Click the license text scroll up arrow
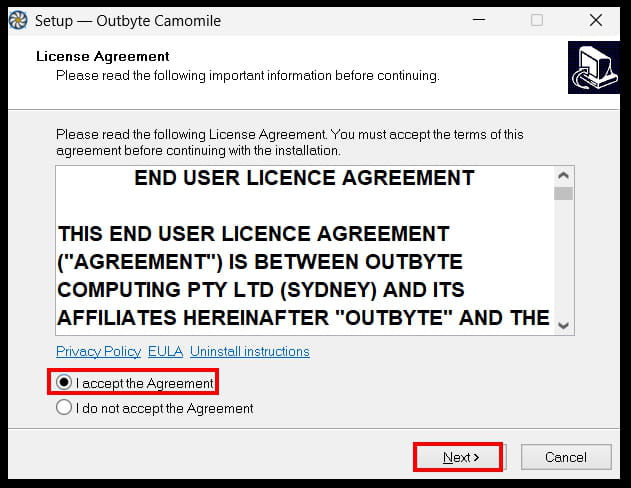 pyautogui.click(x=563, y=176)
